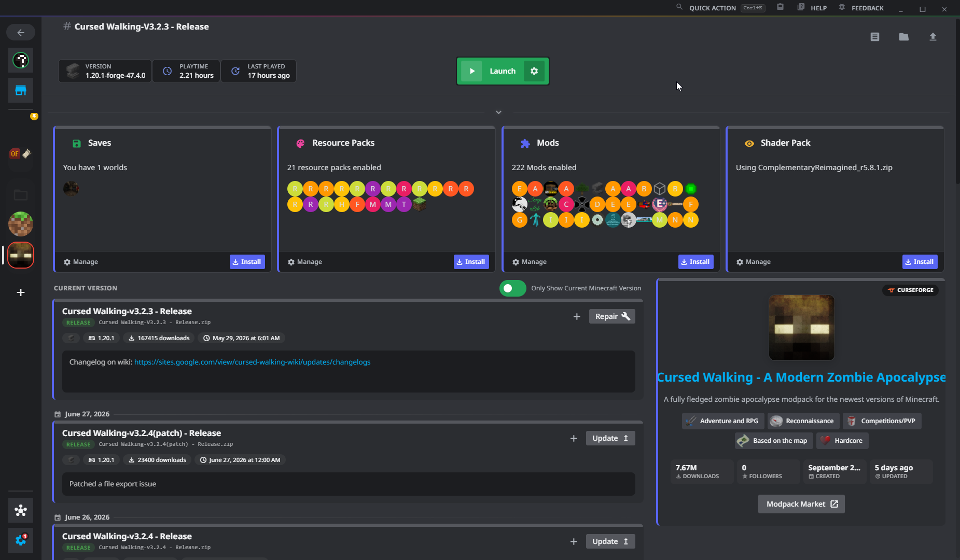Click the Resource Packs palette icon
The width and height of the screenshot is (960, 560).
(x=300, y=144)
